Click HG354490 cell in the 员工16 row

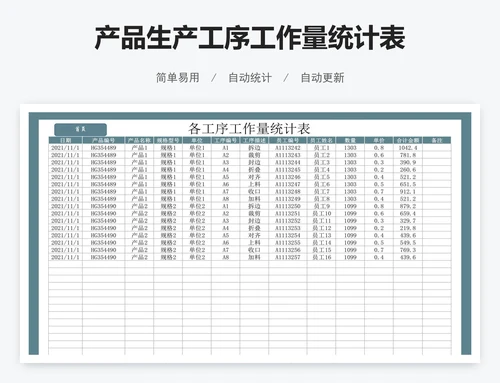click(103, 257)
